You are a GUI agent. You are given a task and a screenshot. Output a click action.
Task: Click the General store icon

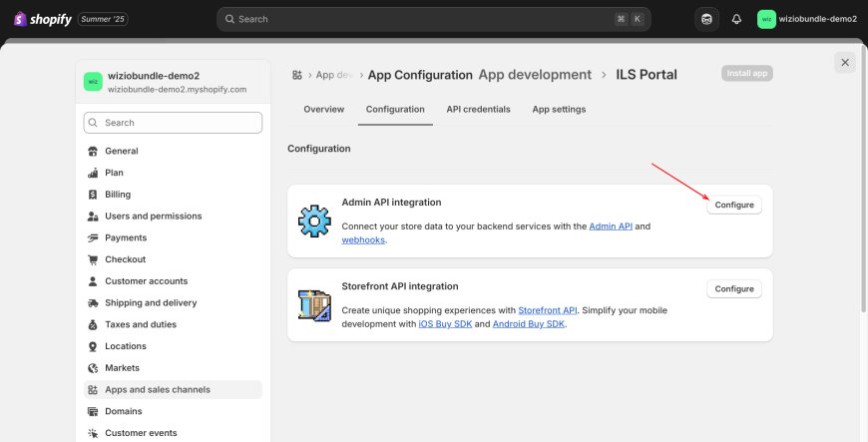click(x=93, y=151)
